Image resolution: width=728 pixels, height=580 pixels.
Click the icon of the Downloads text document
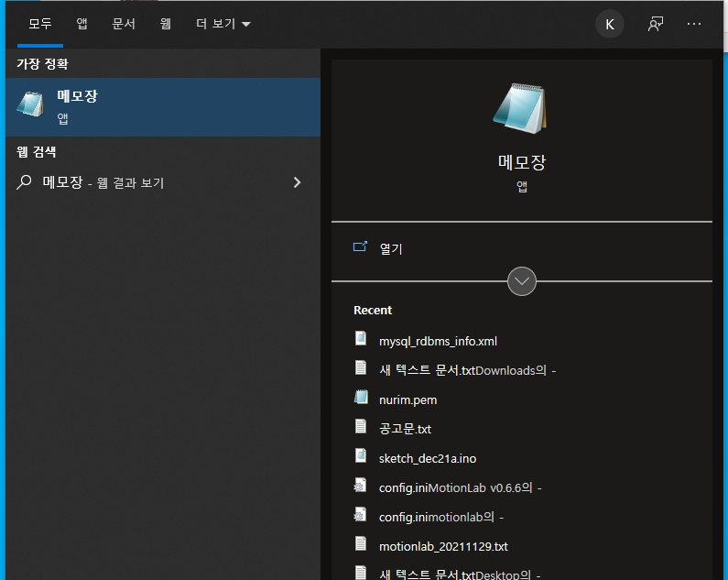pos(361,367)
